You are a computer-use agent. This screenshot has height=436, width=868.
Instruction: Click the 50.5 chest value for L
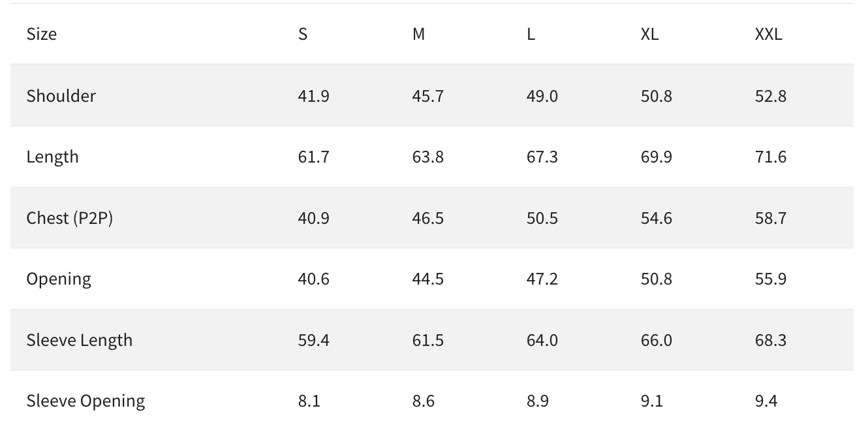coord(542,218)
